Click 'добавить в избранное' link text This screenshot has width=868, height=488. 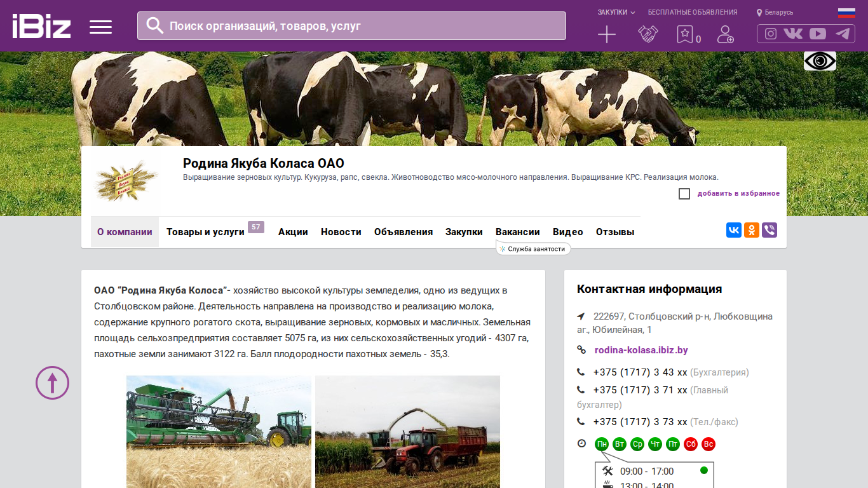click(x=738, y=194)
